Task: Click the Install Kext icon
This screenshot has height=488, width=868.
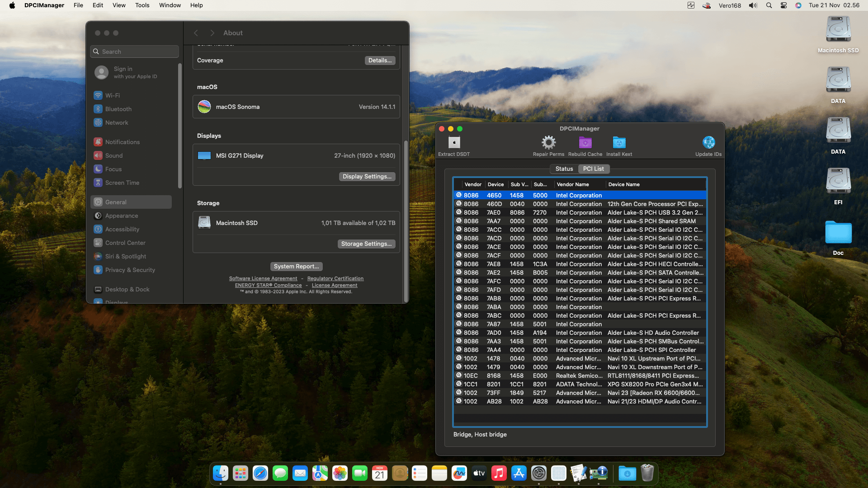Action: pyautogui.click(x=619, y=143)
